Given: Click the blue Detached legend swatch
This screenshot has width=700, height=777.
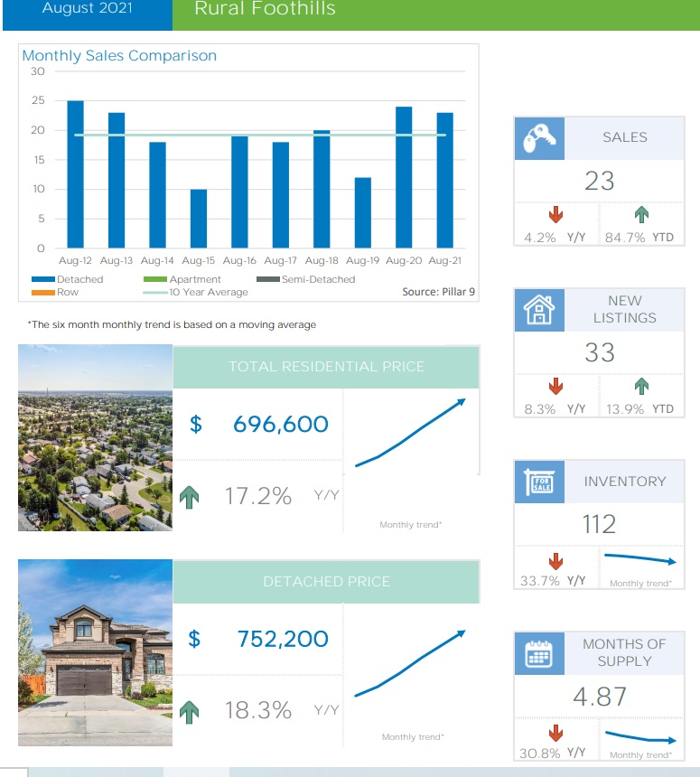Looking at the screenshot, I should pos(42,280).
